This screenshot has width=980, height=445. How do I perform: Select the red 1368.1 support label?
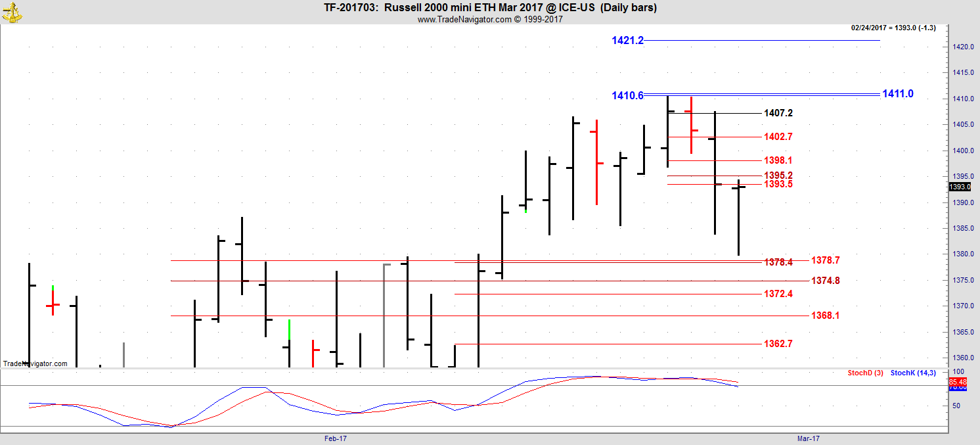click(825, 316)
